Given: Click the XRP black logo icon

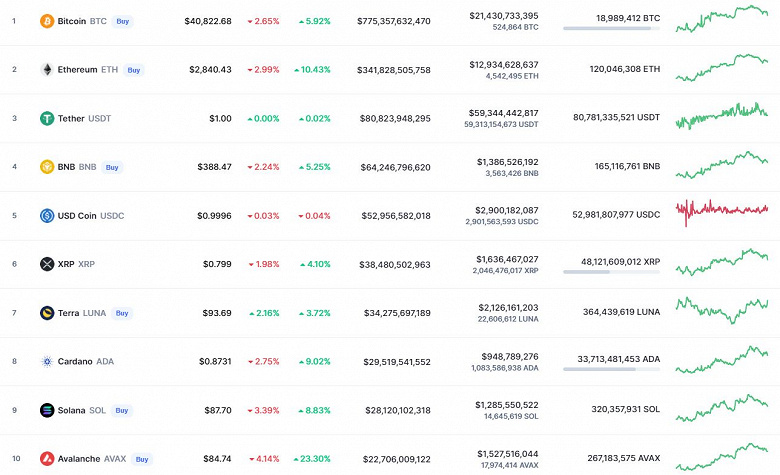Looking at the screenshot, I should tap(46, 264).
